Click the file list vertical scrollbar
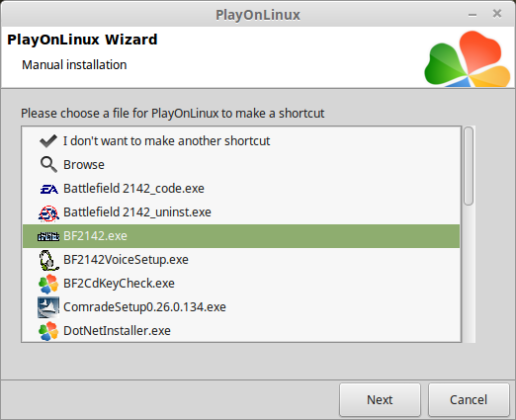The height and width of the screenshot is (420, 516). point(469,234)
